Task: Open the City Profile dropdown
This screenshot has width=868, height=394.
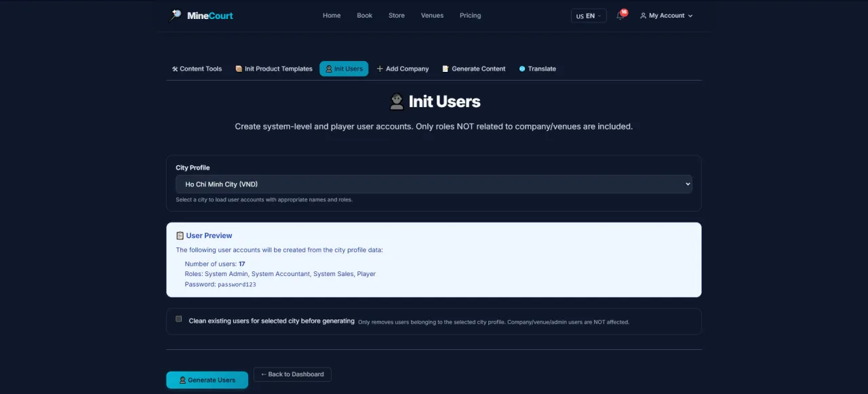Action: pyautogui.click(x=434, y=184)
